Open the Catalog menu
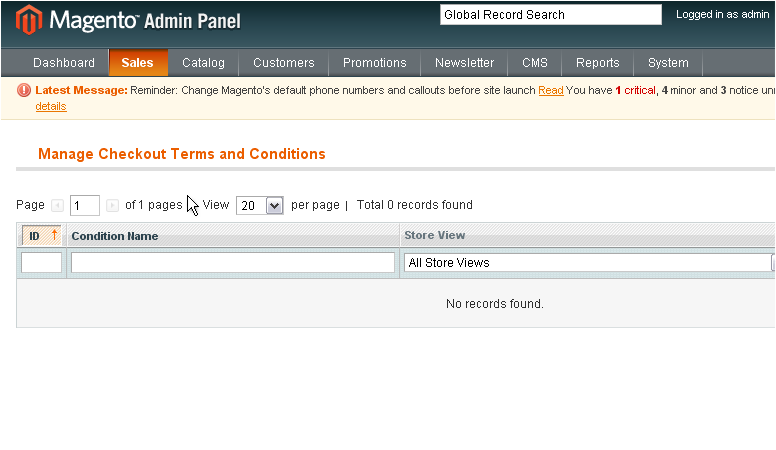776x450 pixels. coord(203,63)
